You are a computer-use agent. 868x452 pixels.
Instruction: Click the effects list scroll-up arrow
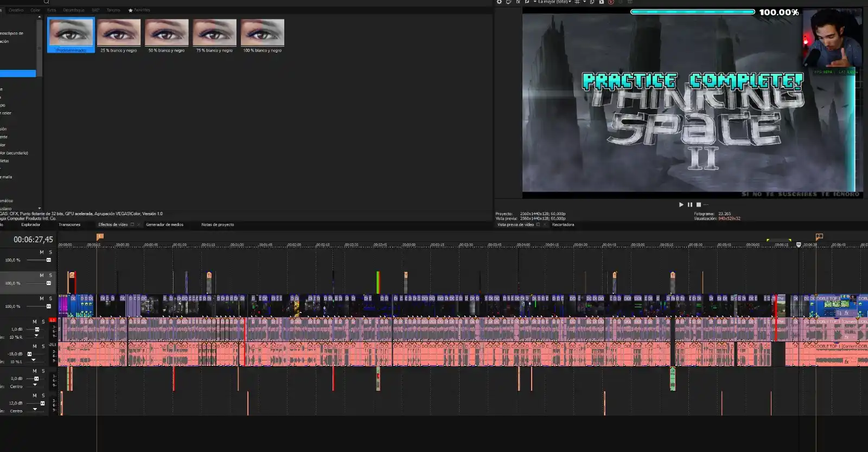pyautogui.click(x=39, y=17)
